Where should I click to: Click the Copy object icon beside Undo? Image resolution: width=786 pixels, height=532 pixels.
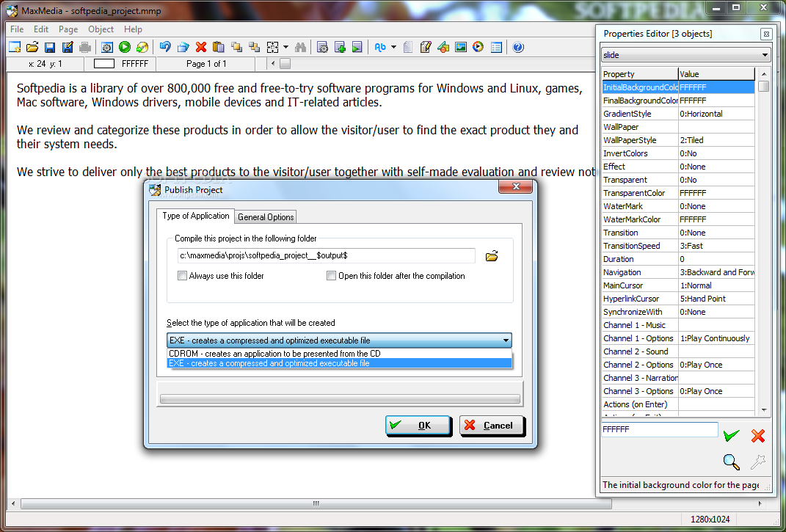(183, 47)
